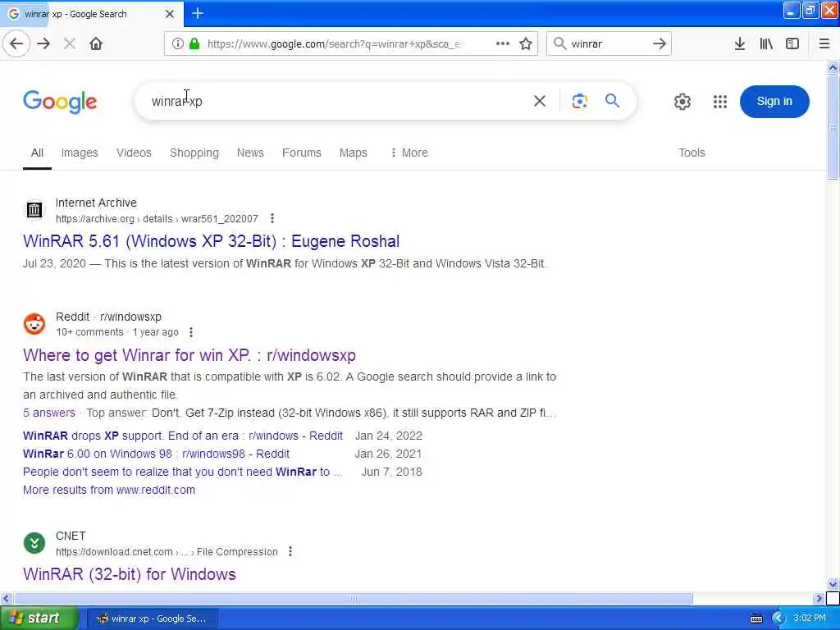Switch to the News tab

(x=250, y=153)
